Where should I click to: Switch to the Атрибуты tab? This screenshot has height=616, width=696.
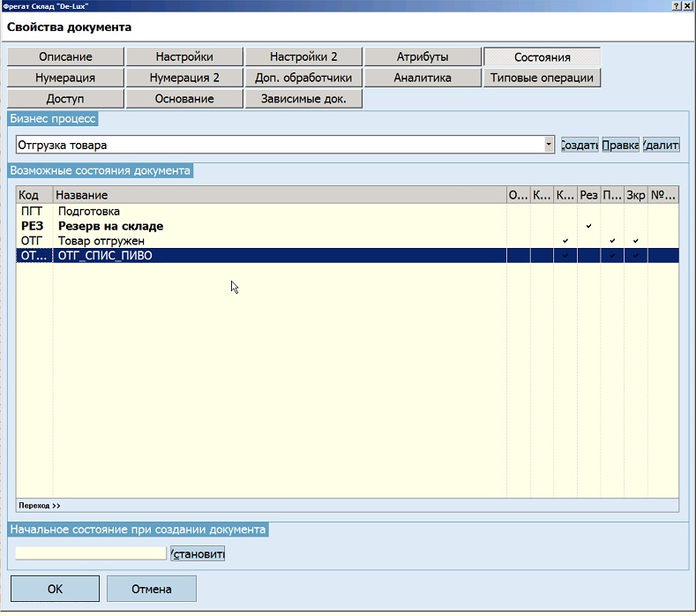coord(423,56)
